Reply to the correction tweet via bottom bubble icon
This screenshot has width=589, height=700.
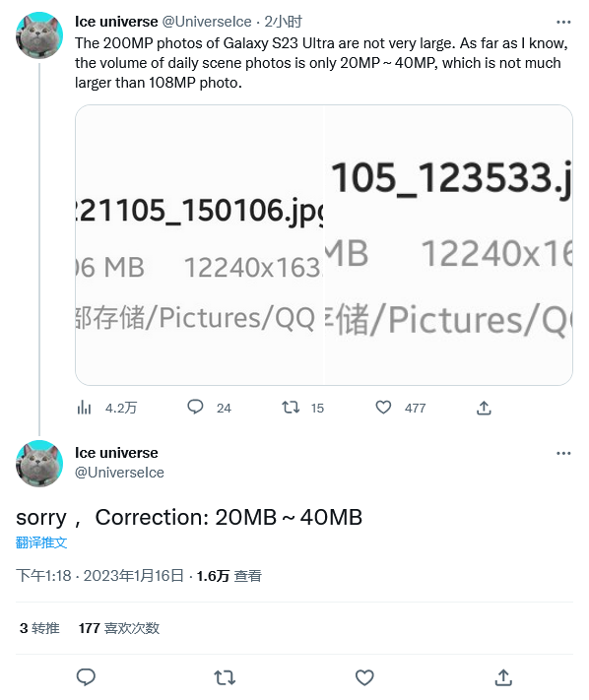[86, 677]
